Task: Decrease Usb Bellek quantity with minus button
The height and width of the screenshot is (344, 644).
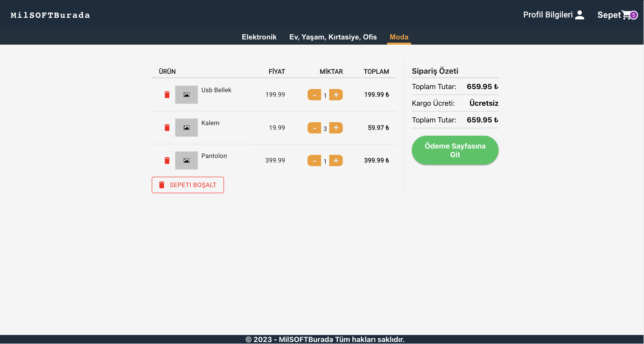Action: coord(314,95)
